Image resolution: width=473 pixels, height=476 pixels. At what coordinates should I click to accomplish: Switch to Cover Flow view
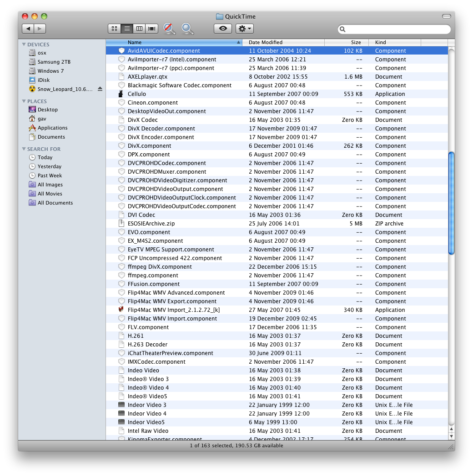pyautogui.click(x=152, y=29)
